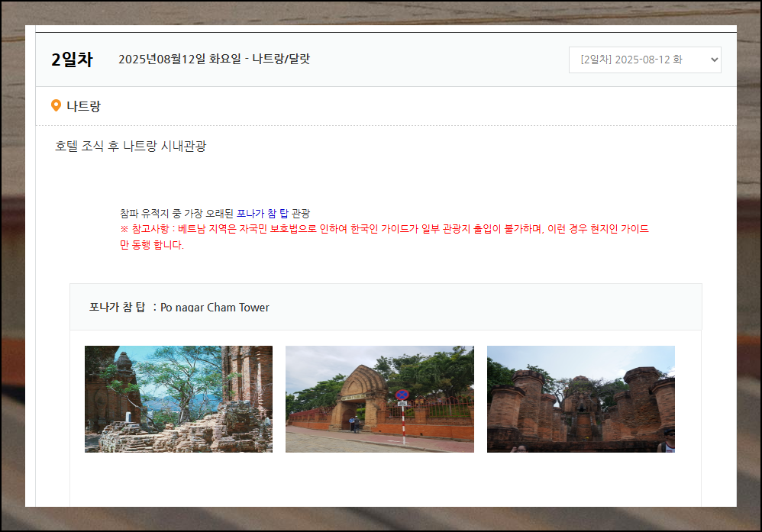The width and height of the screenshot is (762, 532).
Task: Open the middle thumbnail showing the entrance gate
Action: tap(379, 399)
